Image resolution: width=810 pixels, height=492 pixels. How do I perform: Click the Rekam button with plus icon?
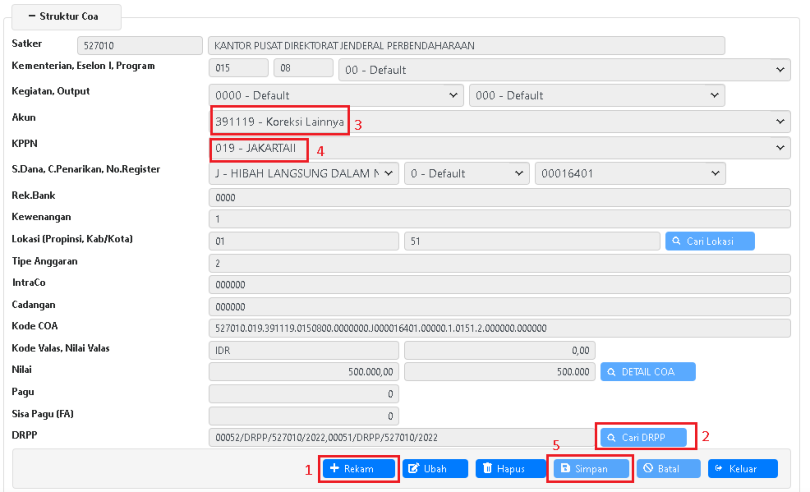[x=359, y=468]
